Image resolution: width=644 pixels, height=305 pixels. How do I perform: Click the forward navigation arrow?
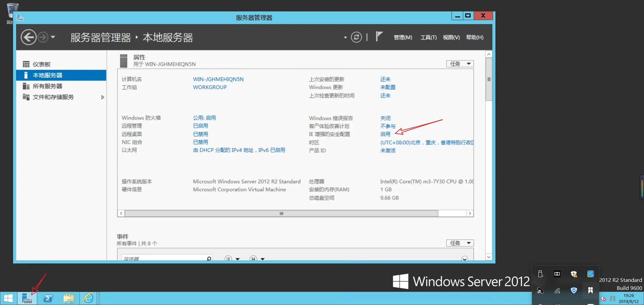[x=43, y=37]
